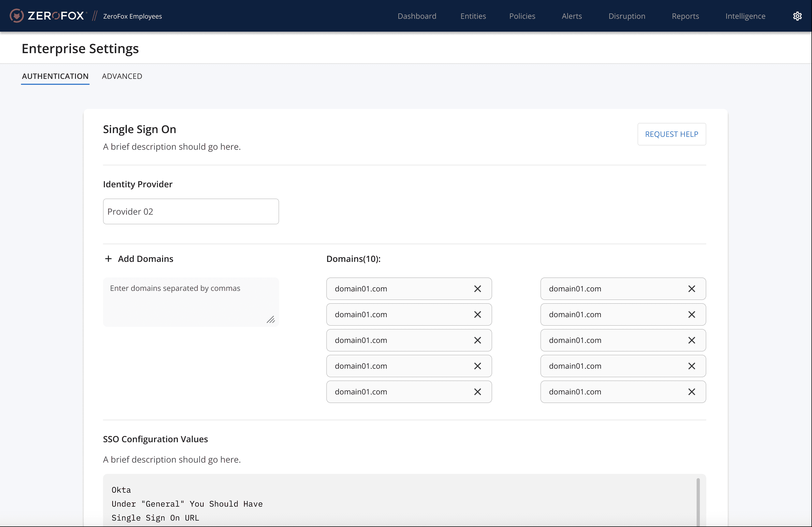Viewport: 812px width, 527px height.
Task: Open the settings gear icon
Action: point(797,16)
